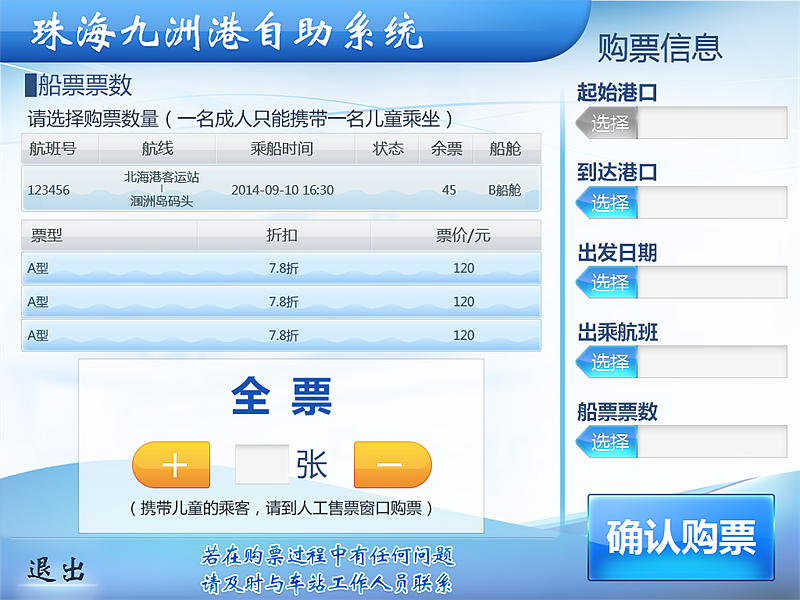Click the 出发日期 value field
800x600 pixels.
coord(712,282)
